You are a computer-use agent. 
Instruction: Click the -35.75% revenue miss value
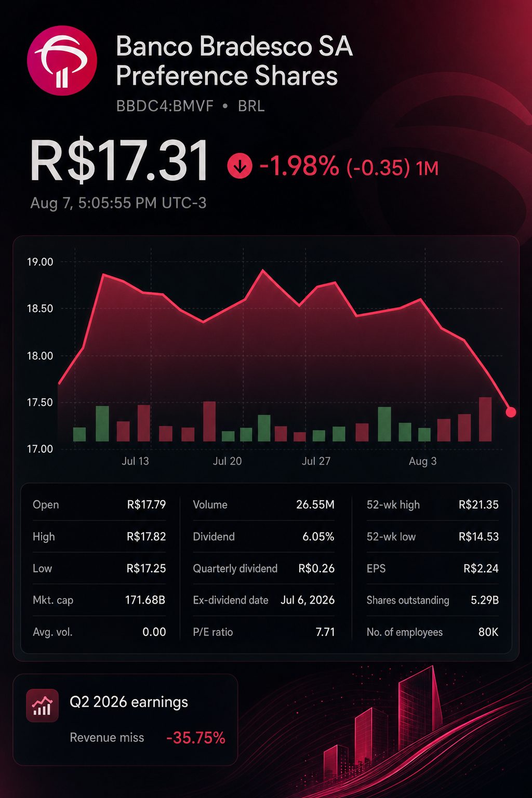point(196,738)
